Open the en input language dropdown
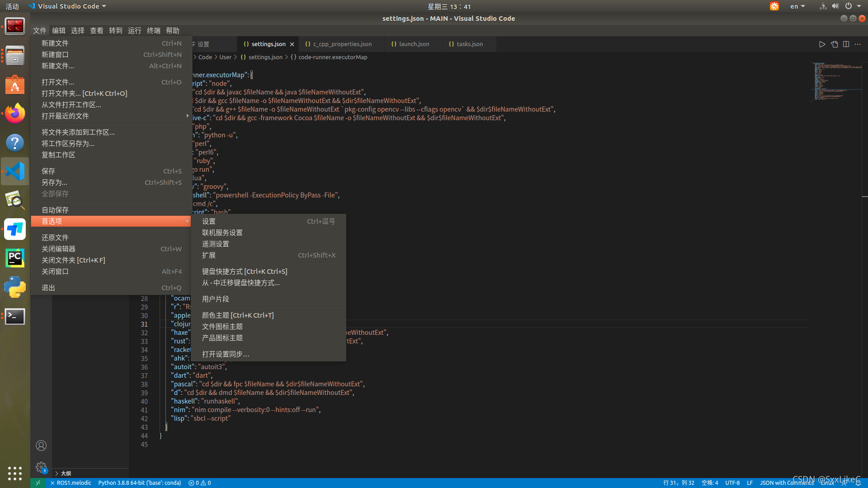 pyautogui.click(x=797, y=6)
